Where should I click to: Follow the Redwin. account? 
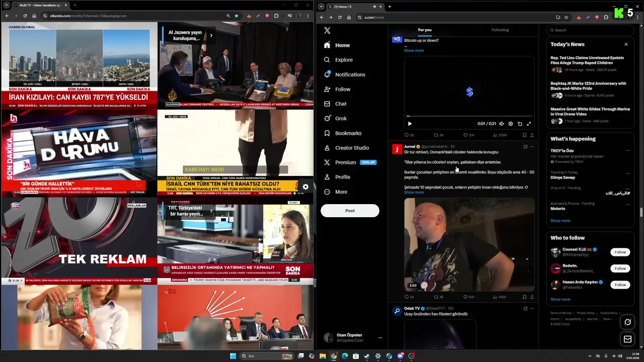click(x=620, y=268)
